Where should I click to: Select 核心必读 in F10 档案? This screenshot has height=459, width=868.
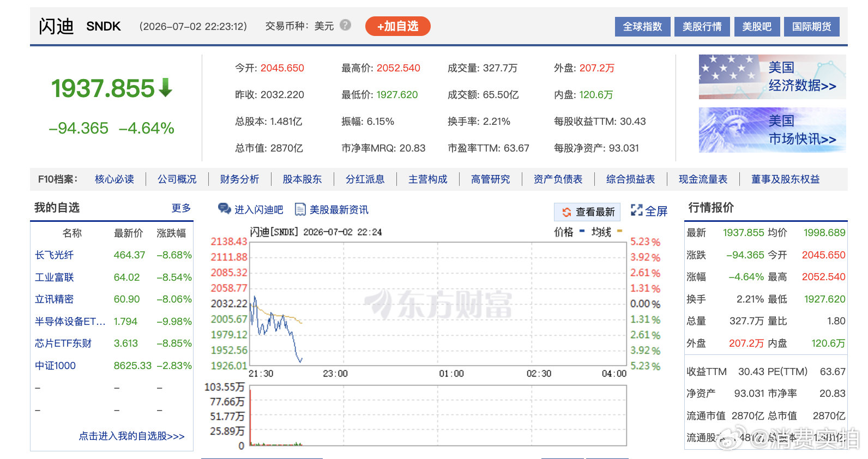[114, 179]
